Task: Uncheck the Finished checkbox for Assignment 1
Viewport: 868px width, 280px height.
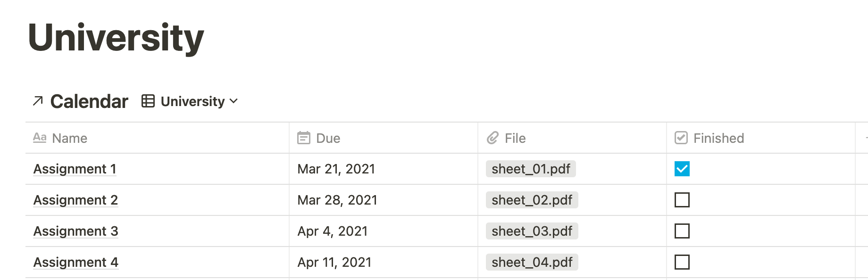Action: click(x=682, y=169)
